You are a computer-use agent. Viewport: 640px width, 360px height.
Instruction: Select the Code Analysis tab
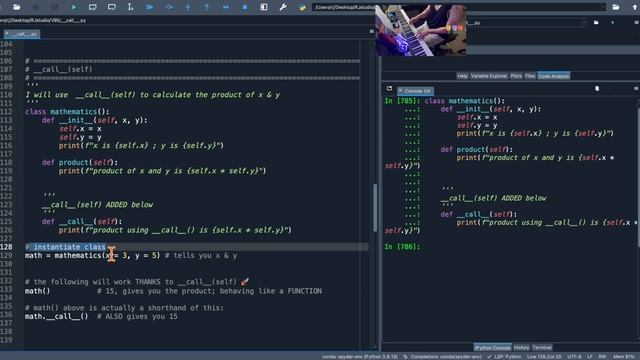pyautogui.click(x=553, y=76)
